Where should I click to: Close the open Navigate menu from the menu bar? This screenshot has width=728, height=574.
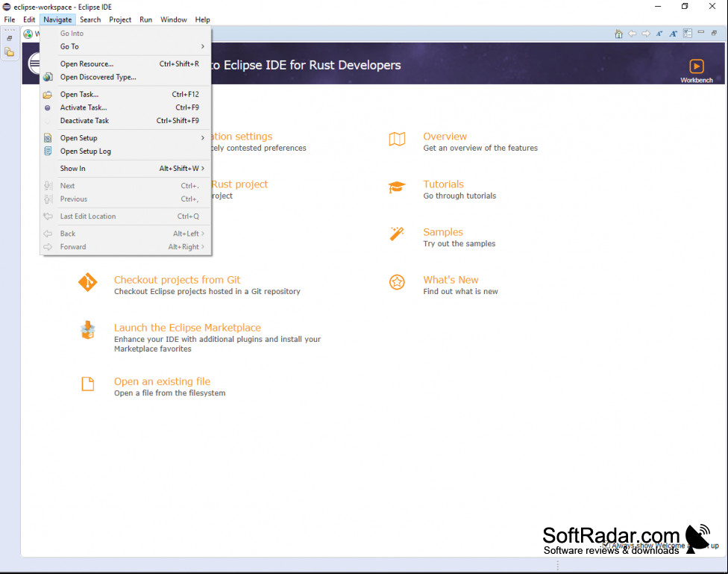tap(57, 19)
